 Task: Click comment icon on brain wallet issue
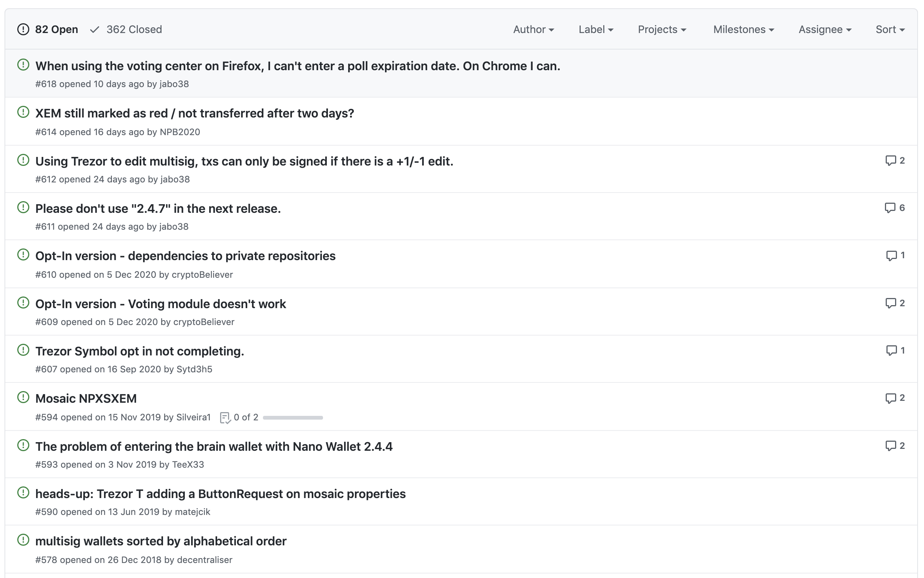(x=890, y=446)
